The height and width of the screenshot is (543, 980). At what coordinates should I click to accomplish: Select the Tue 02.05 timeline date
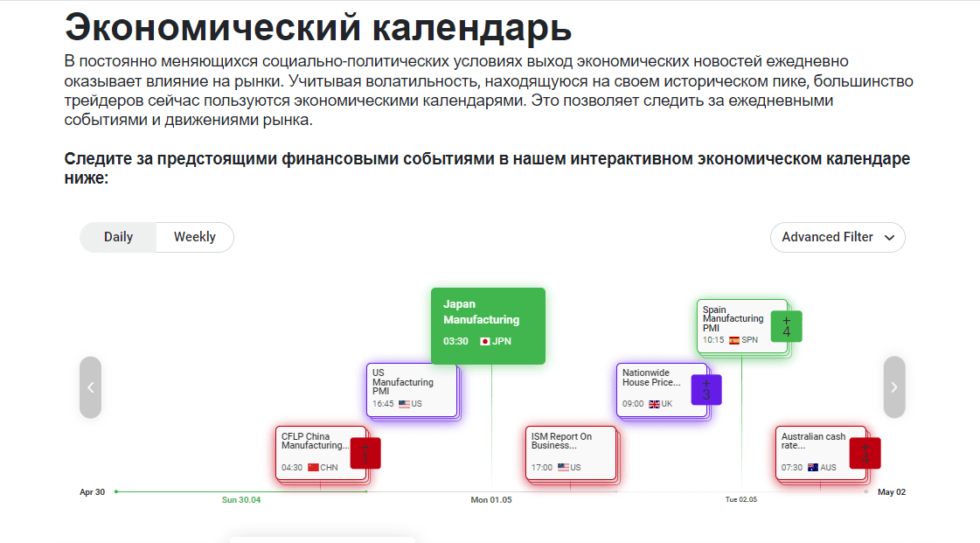741,499
